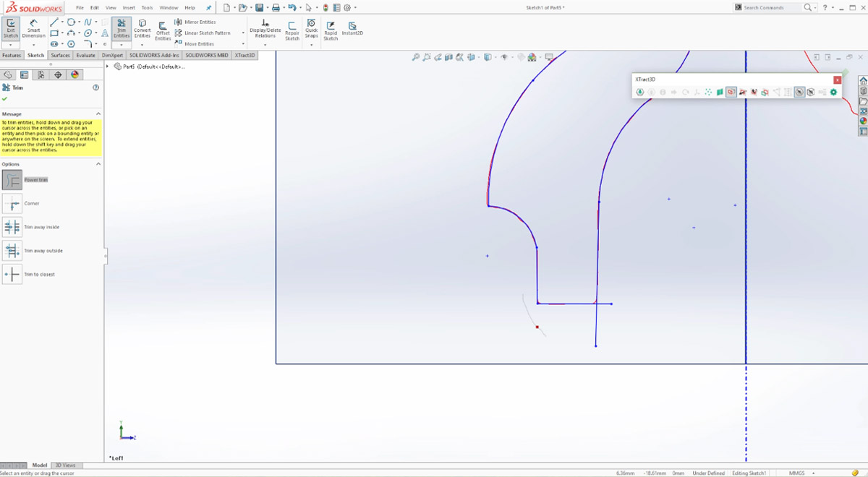Collapse the Options section
Image resolution: width=868 pixels, height=477 pixels.
click(x=98, y=163)
